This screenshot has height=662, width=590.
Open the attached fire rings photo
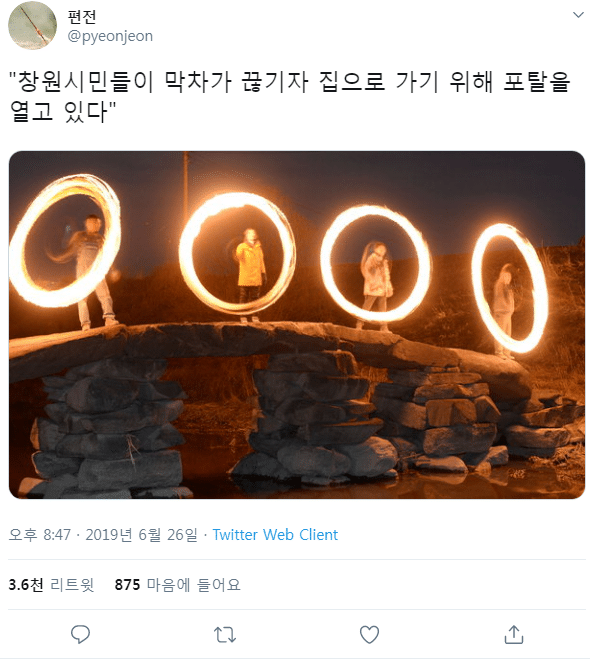[297, 325]
